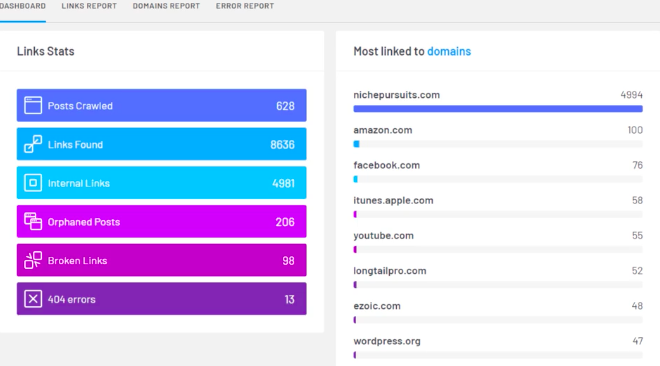The height and width of the screenshot is (366, 660).
Task: Click the 47 count for wordpress.org
Action: (638, 341)
